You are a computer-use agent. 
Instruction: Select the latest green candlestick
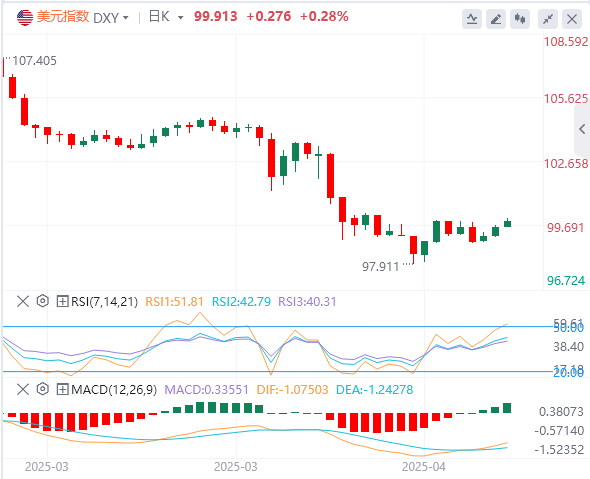tap(507, 223)
